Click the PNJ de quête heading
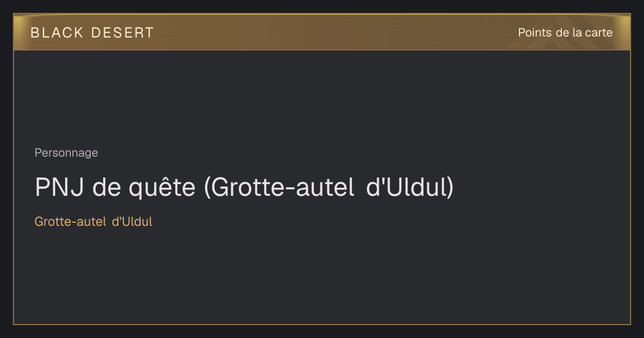644x338 pixels. [244, 187]
